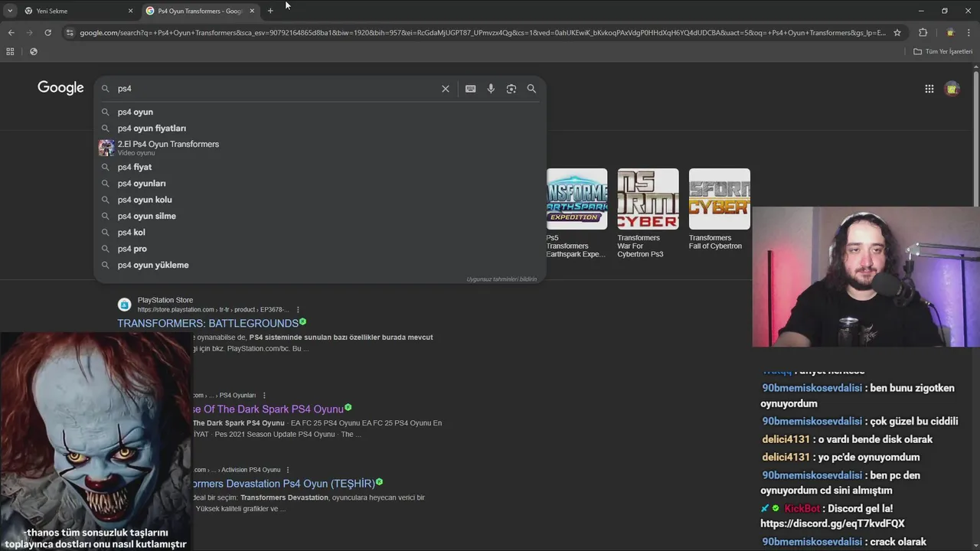Clear the Google search box text

[446, 89]
